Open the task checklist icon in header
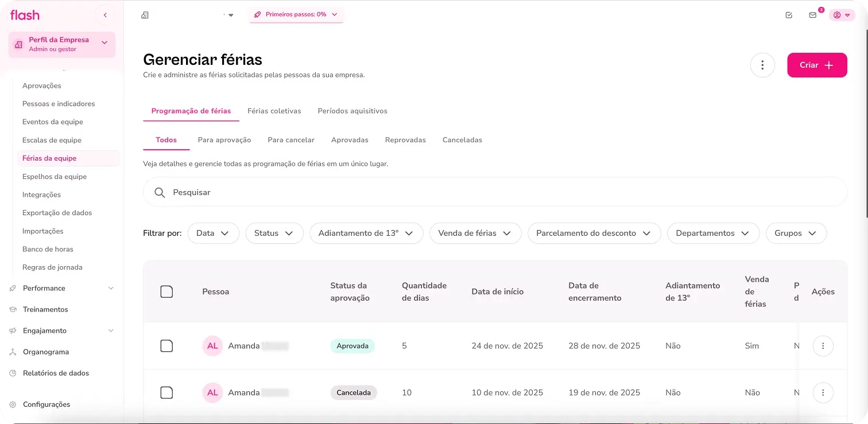Image resolution: width=868 pixels, height=424 pixels. click(789, 15)
